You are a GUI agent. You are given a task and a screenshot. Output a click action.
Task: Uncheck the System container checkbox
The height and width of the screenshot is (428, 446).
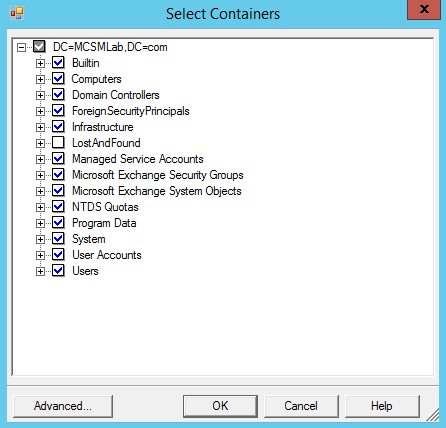[58, 238]
